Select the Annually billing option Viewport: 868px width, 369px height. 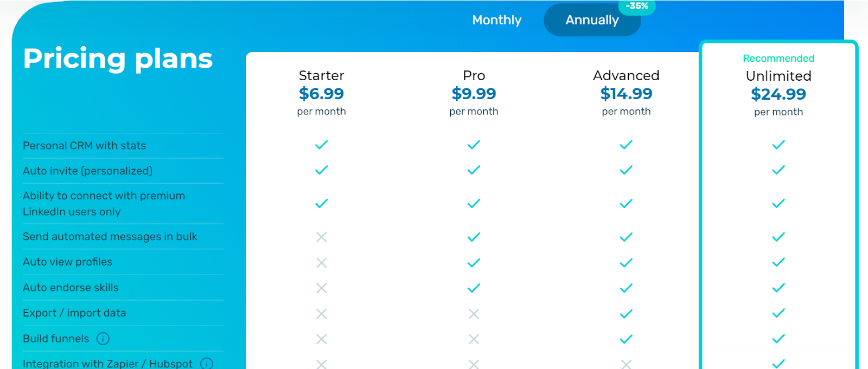(x=592, y=20)
